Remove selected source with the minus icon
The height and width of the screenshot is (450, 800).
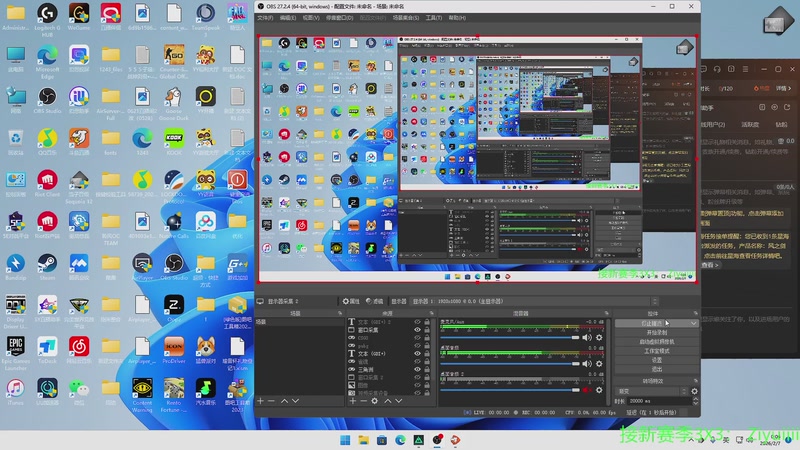[363, 401]
